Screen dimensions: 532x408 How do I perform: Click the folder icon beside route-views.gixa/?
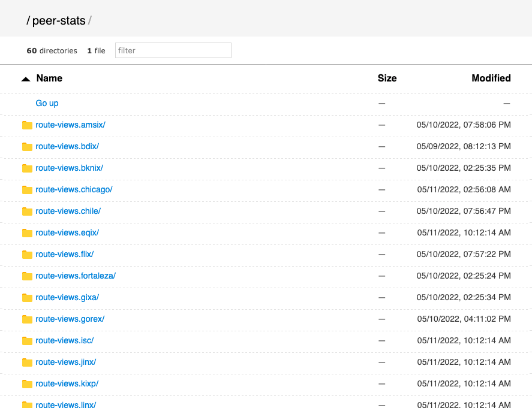tap(27, 298)
